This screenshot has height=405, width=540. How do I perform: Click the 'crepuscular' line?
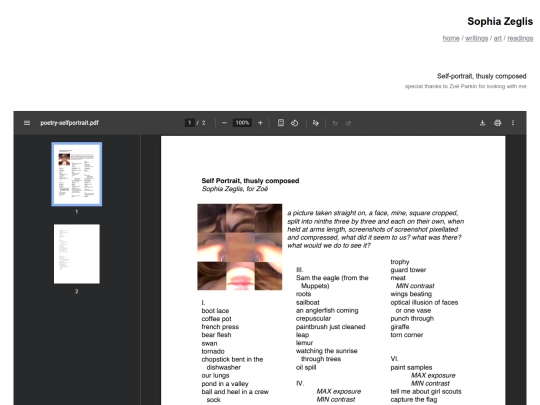313,319
